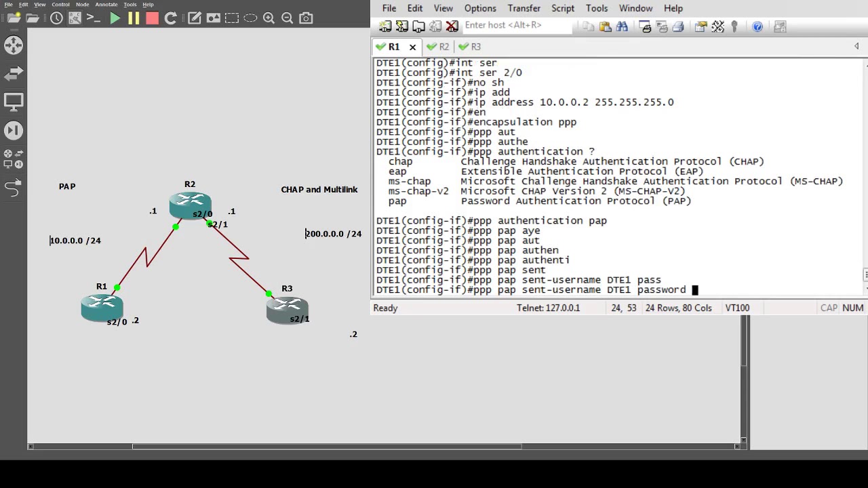Close the R1 session tab

412,47
